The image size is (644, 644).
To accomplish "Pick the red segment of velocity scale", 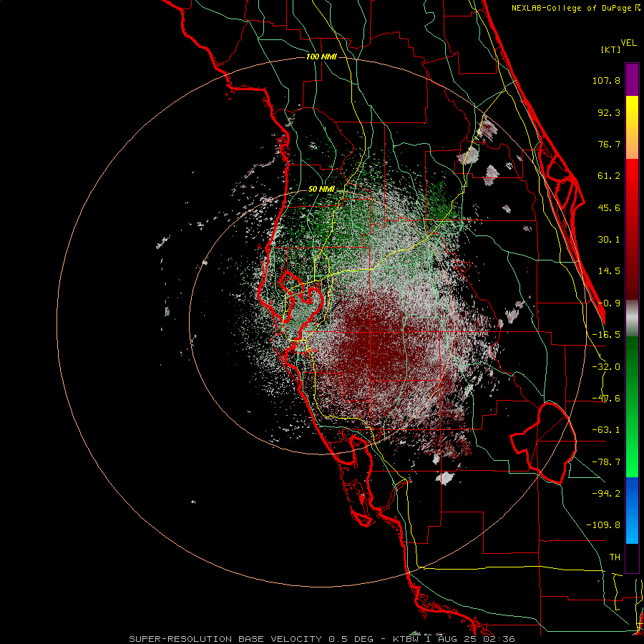I will (x=632, y=229).
